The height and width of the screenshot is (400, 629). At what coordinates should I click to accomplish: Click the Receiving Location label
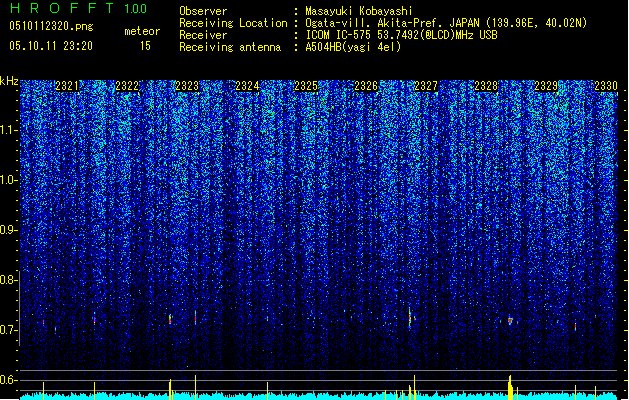(233, 23)
